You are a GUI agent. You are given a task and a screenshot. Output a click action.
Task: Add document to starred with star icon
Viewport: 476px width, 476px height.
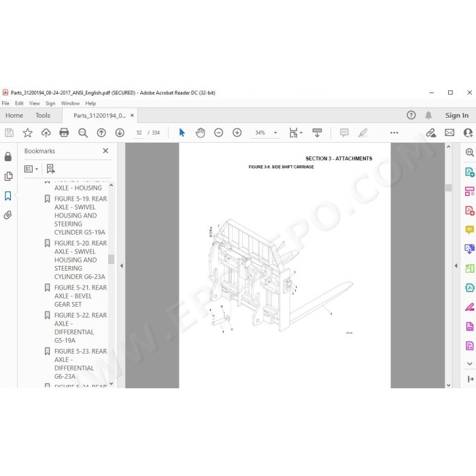28,133
